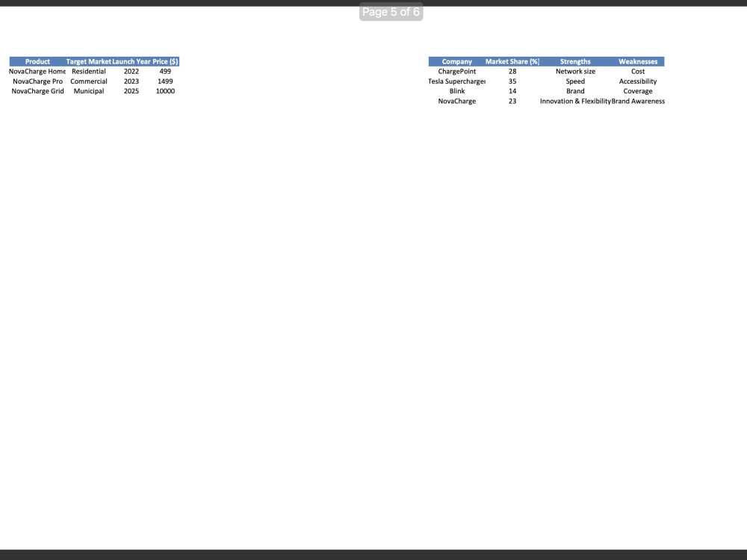The height and width of the screenshot is (560, 747).
Task: Click the 28 market share cell
Action: pyautogui.click(x=512, y=72)
